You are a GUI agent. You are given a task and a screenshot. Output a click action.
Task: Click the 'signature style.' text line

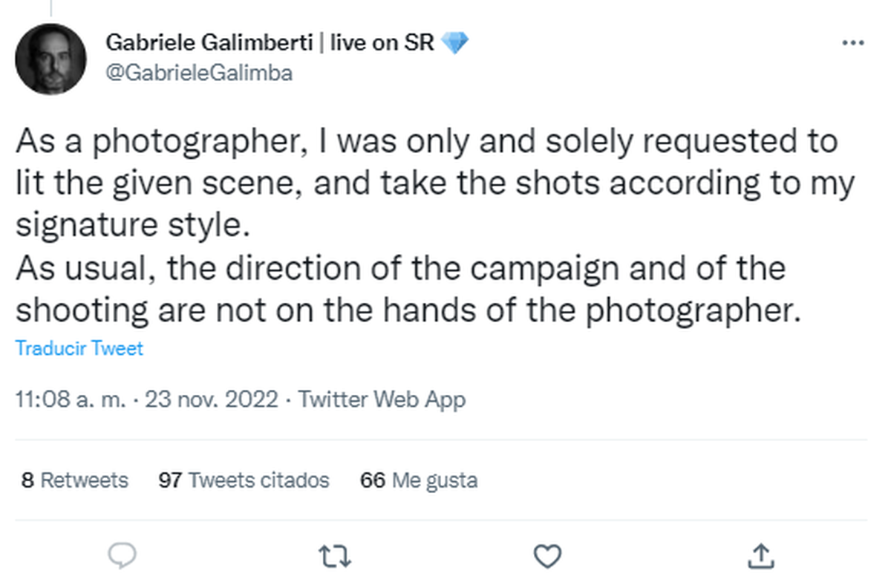[129, 225]
